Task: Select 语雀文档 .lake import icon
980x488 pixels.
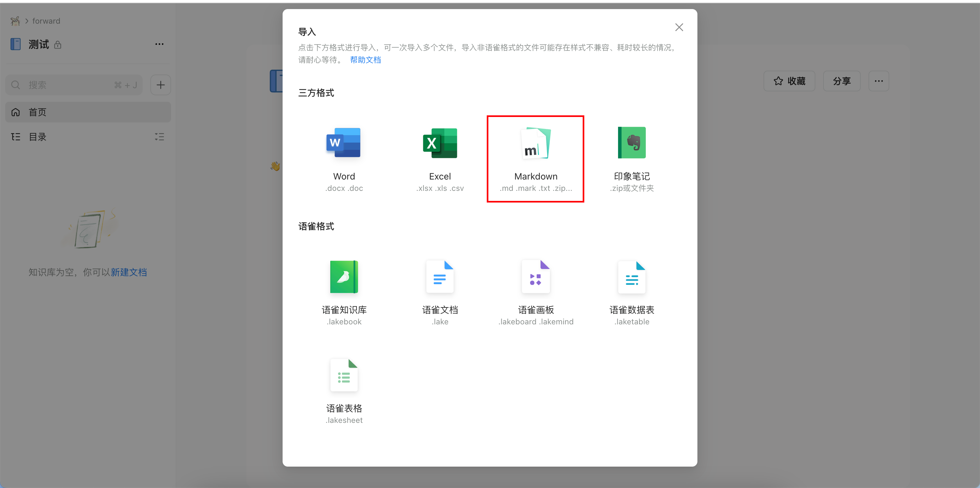Action: tap(440, 277)
